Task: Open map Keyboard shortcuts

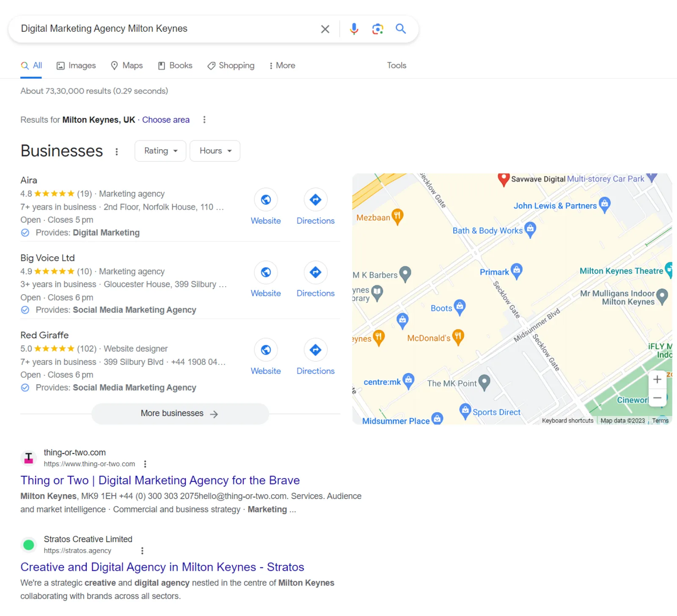Action: click(567, 421)
